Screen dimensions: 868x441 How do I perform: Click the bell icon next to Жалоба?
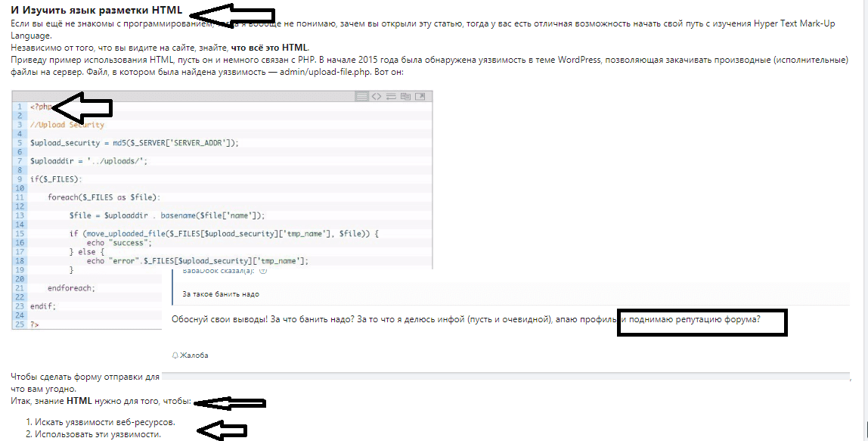(x=175, y=355)
